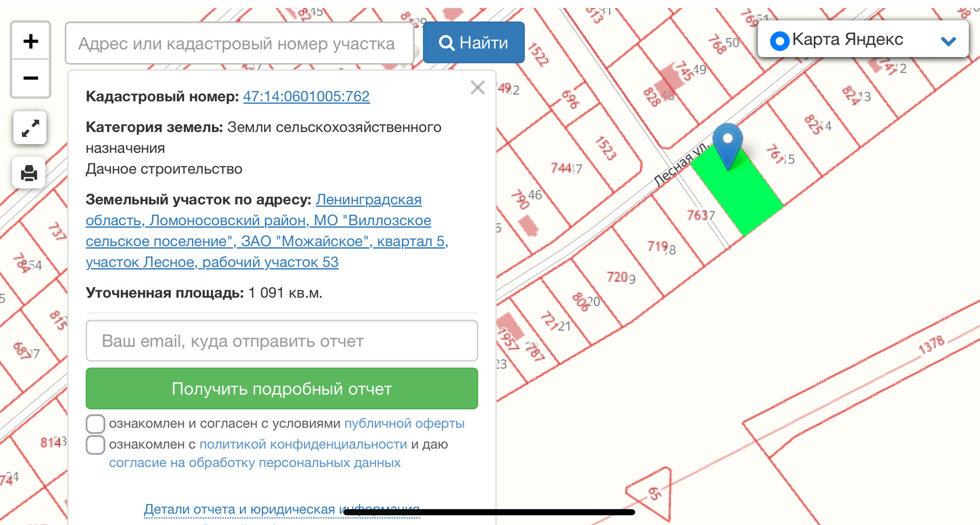Click the blue location pin marker
The image size is (980, 525).
point(727,146)
